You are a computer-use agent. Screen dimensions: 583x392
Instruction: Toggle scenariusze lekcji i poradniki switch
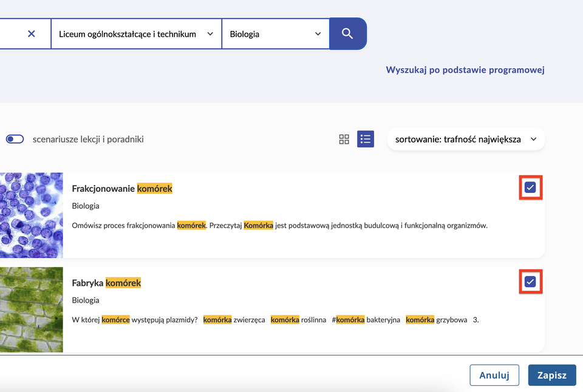pos(15,140)
